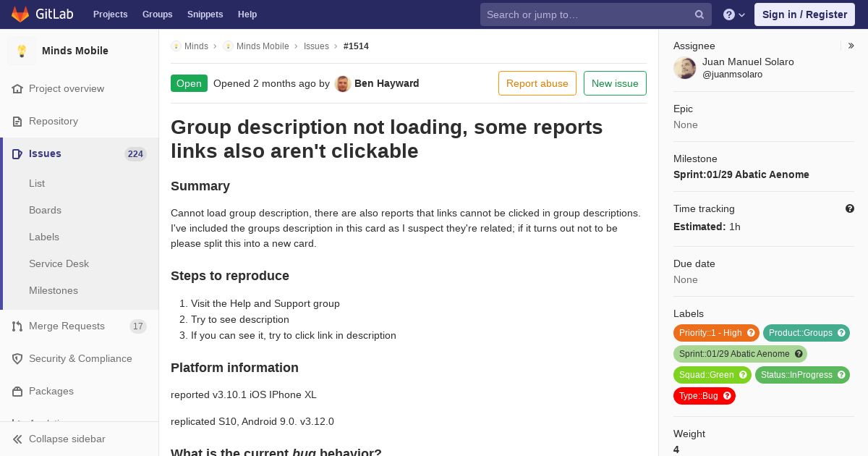Click the Minds Mobile lightbulb project avatar

coord(22,51)
